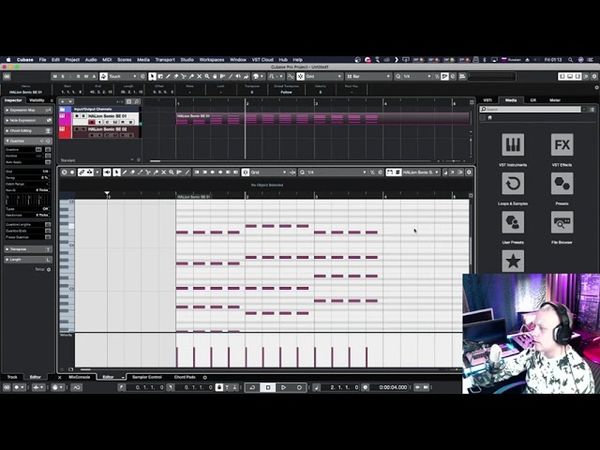Switch to the MixConsole lower zone tab

79,377
